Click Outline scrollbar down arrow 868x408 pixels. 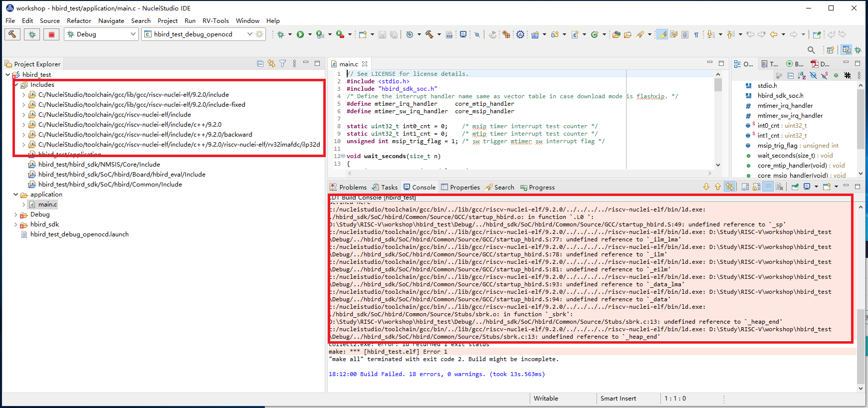pyautogui.click(x=861, y=174)
